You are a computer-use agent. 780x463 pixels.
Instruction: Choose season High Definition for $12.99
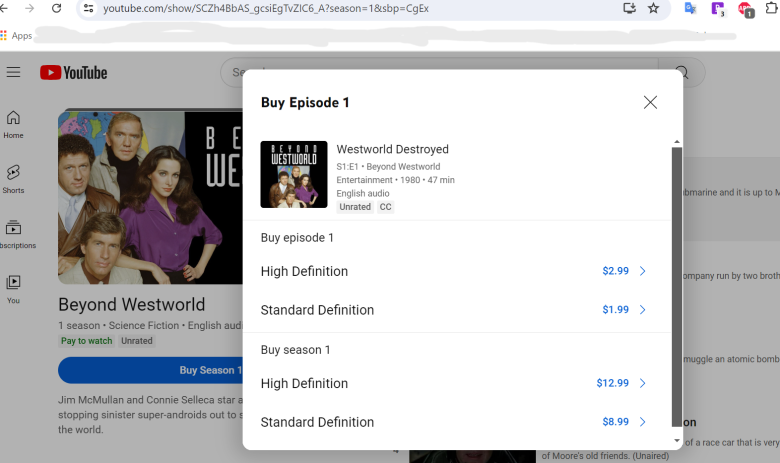(x=453, y=383)
